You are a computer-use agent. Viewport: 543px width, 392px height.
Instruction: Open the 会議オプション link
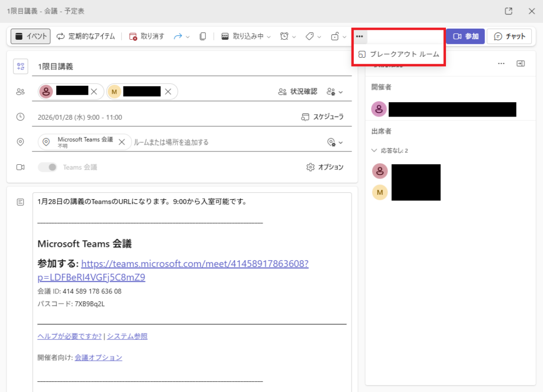tap(98, 358)
